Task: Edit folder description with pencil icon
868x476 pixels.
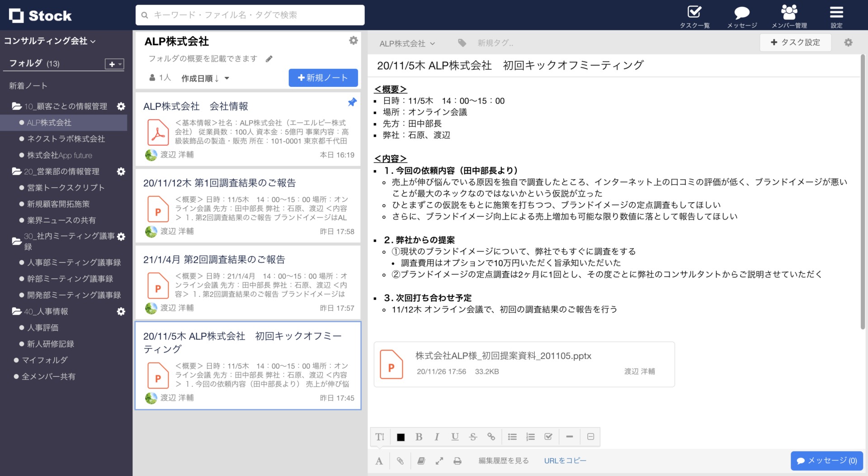Action: pyautogui.click(x=269, y=59)
